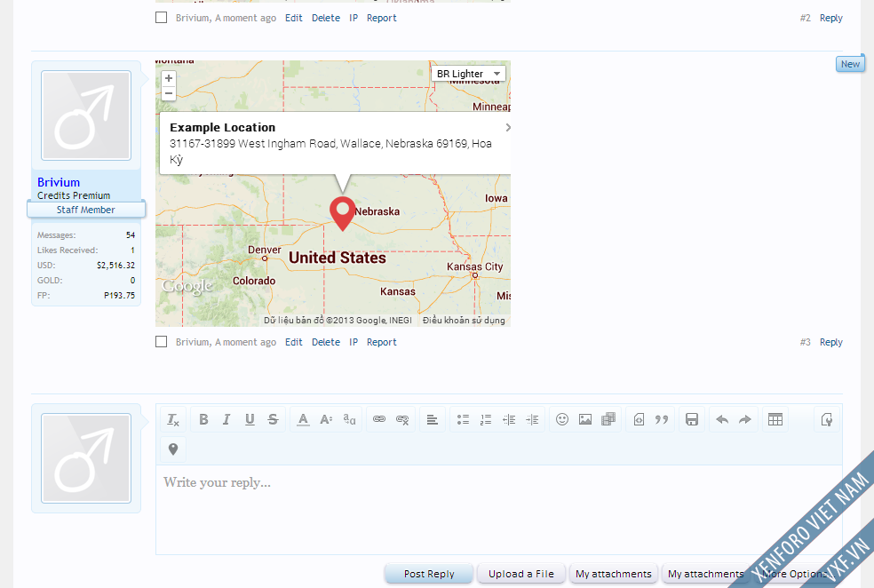Click the save draft floppy icon

click(692, 419)
